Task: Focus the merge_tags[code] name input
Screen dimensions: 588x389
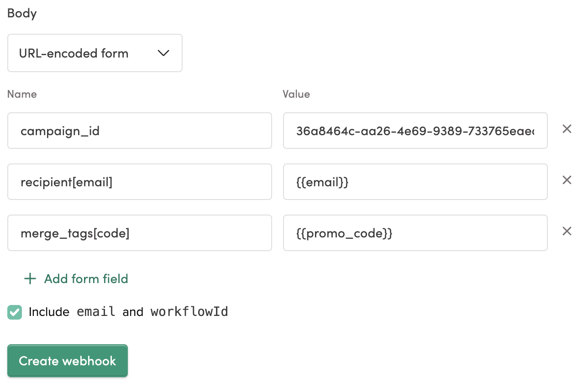Action: pyautogui.click(x=140, y=233)
